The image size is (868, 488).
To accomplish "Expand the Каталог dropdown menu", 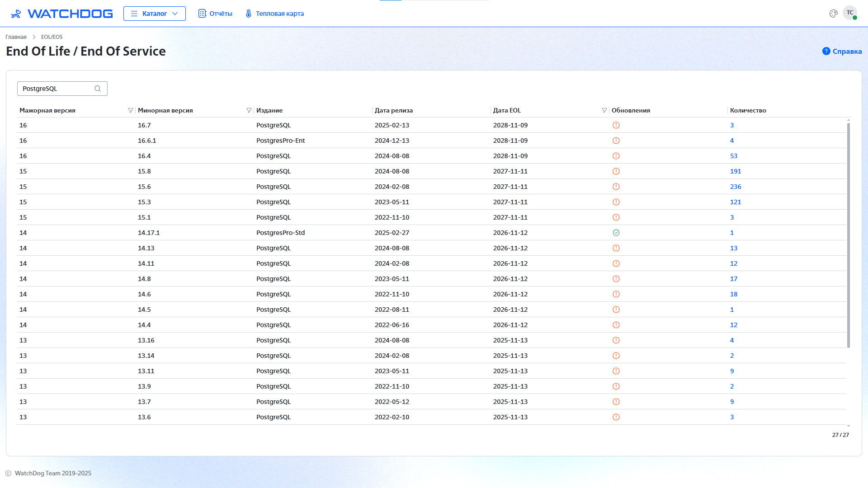I will [155, 14].
